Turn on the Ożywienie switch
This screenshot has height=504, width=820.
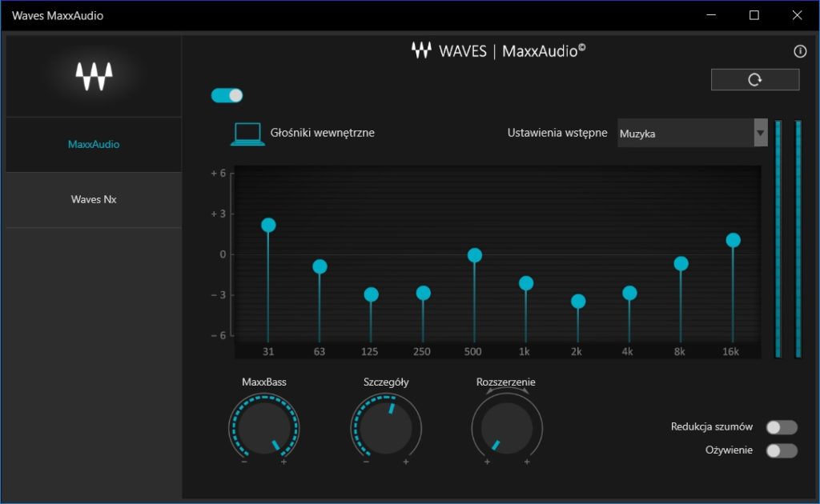click(782, 450)
